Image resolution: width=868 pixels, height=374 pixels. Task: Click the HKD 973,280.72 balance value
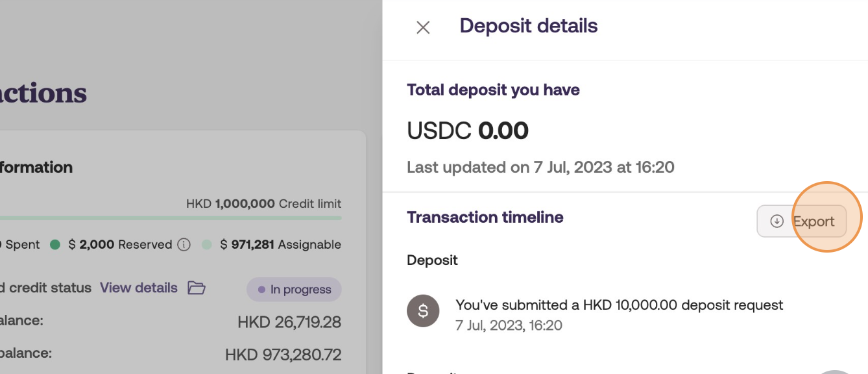click(283, 355)
